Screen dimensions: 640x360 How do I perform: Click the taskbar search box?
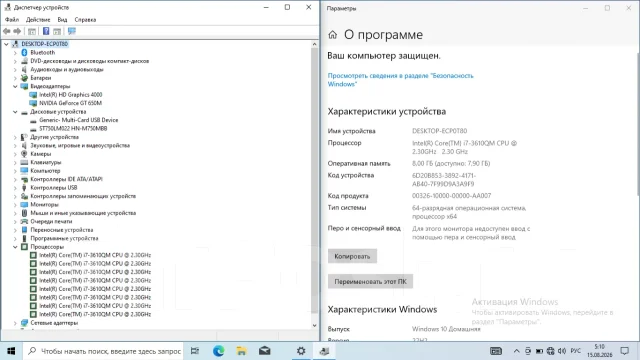point(104,351)
